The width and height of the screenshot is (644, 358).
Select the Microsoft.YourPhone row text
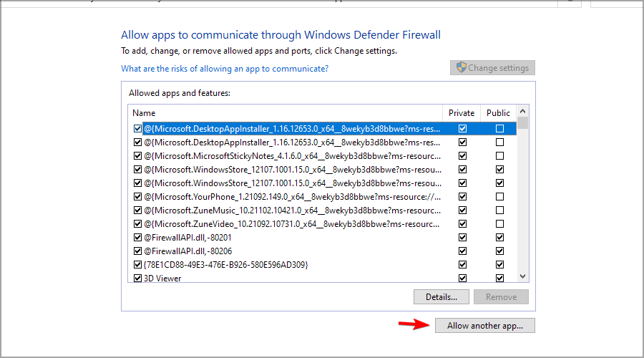pyautogui.click(x=292, y=196)
